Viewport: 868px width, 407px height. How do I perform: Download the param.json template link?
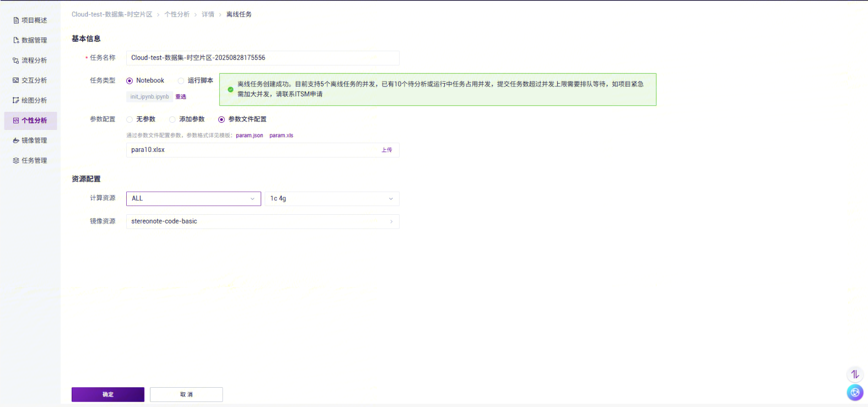tap(249, 135)
